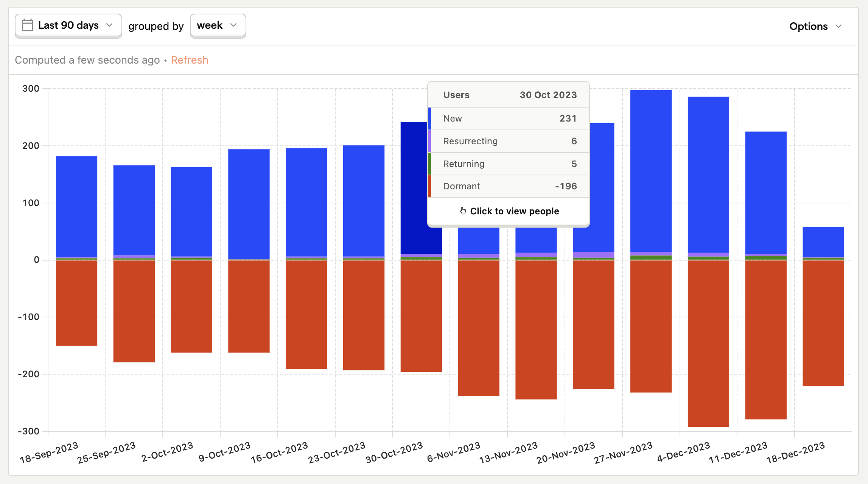Click the Refresh link
Viewport: 868px width, 484px height.
pos(190,60)
